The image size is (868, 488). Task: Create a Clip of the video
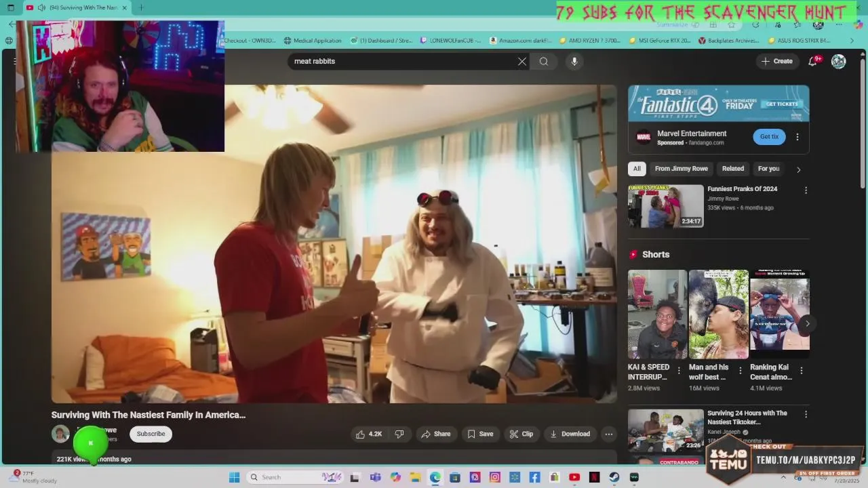(x=521, y=434)
